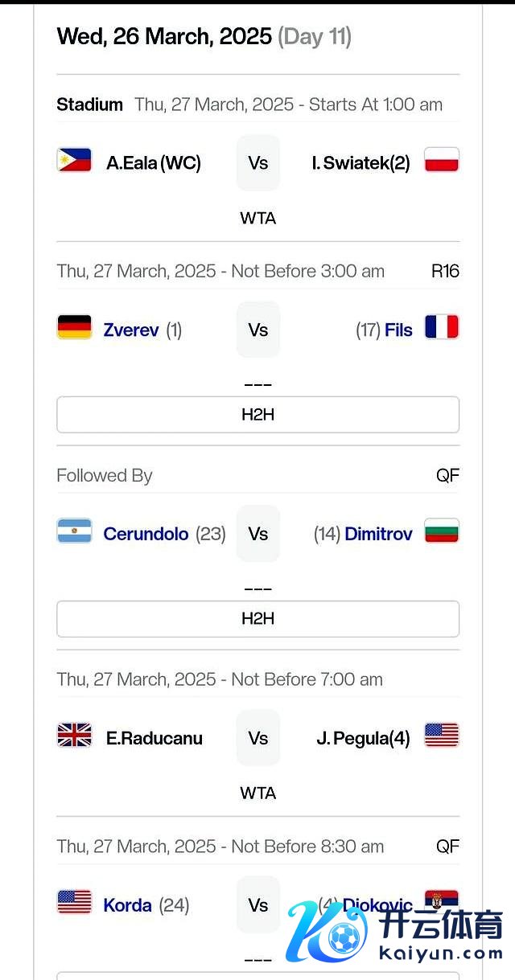Click the Poland flag beside I.Swiatek

coord(442,161)
